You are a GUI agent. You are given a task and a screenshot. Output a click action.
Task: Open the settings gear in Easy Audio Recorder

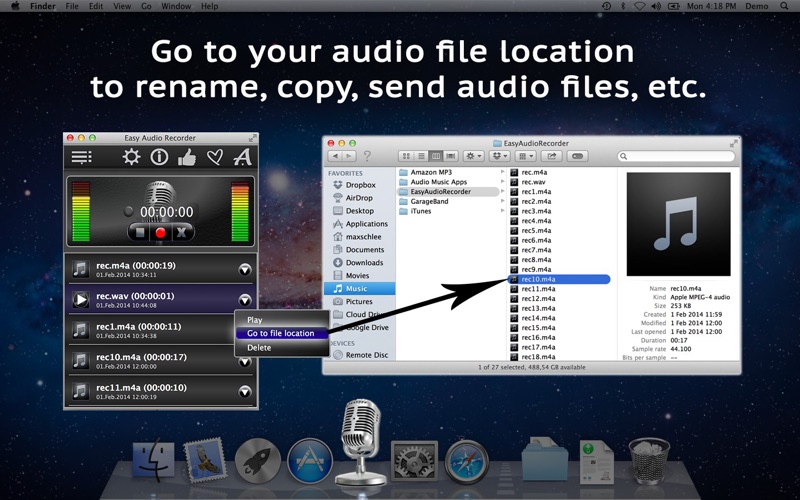coord(131,157)
